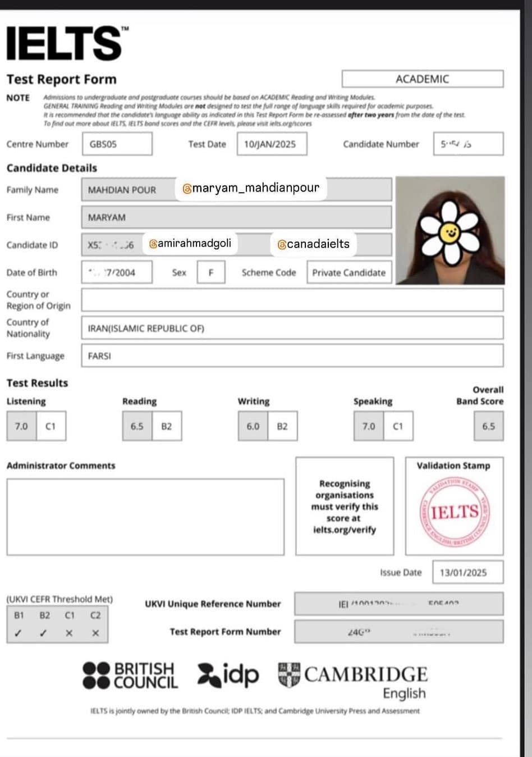The width and height of the screenshot is (532, 757).
Task: Click the British Council logo
Action: click(130, 675)
